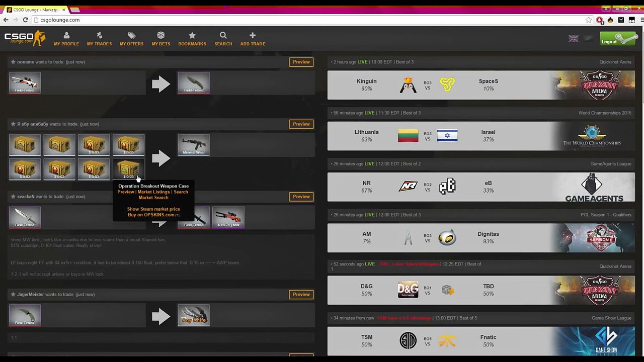
Task: Click the D&G team logo
Action: point(408,290)
